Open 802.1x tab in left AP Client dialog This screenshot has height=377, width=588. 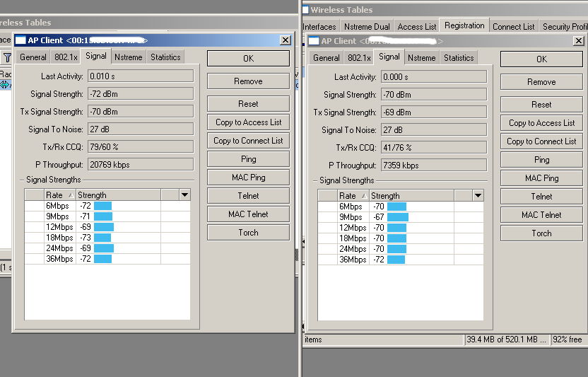tap(66, 57)
